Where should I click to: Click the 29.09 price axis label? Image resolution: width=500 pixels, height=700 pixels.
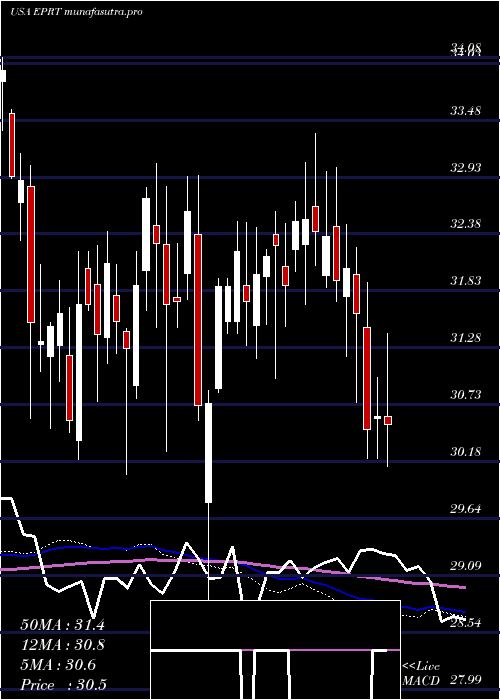click(465, 566)
